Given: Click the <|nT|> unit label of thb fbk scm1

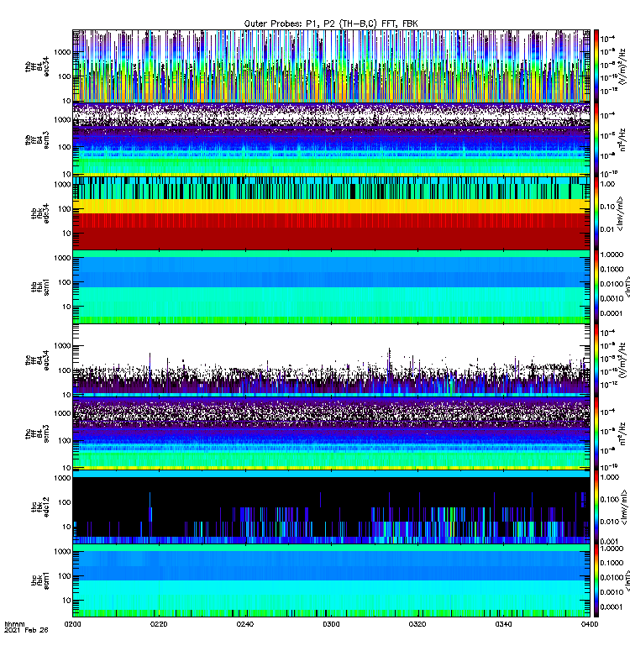Looking at the screenshot, I should point(626,286).
